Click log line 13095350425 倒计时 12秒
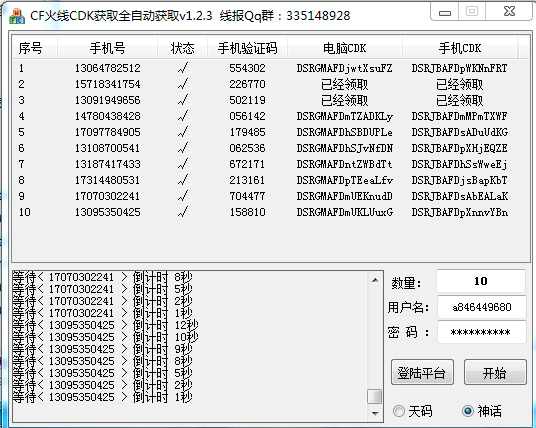This screenshot has width=536, height=428. [x=105, y=325]
